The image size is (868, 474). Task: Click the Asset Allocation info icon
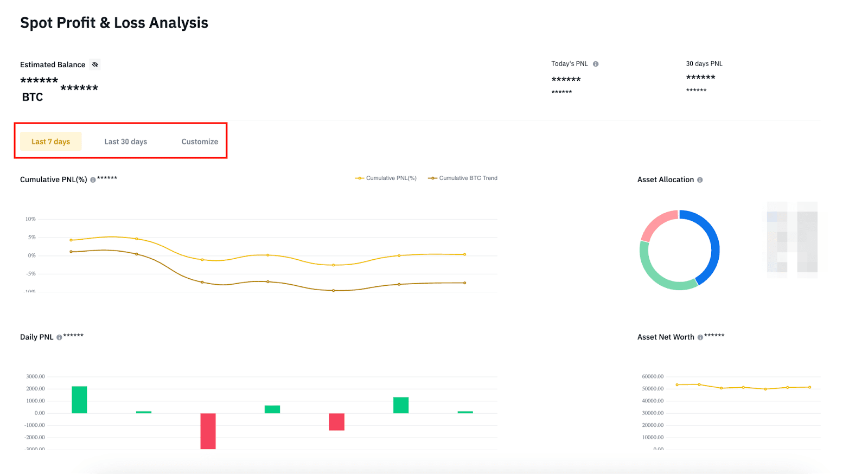[x=700, y=180]
